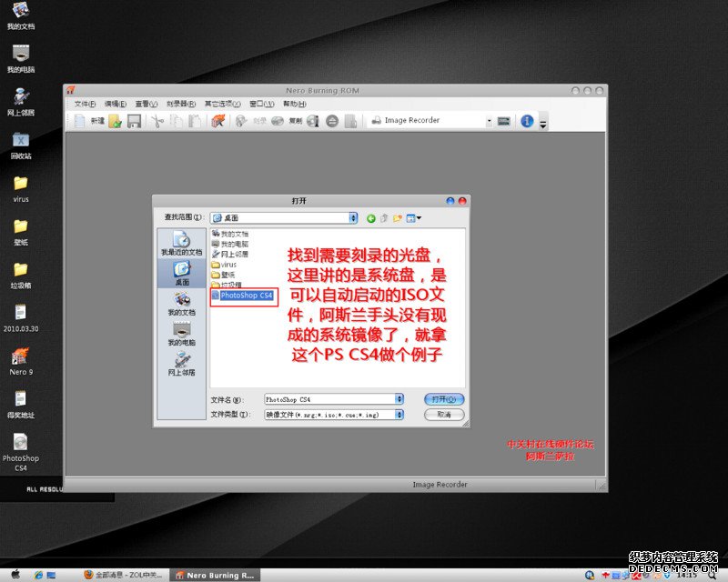Select 我最近的文档 in dialog places bar

point(181,244)
